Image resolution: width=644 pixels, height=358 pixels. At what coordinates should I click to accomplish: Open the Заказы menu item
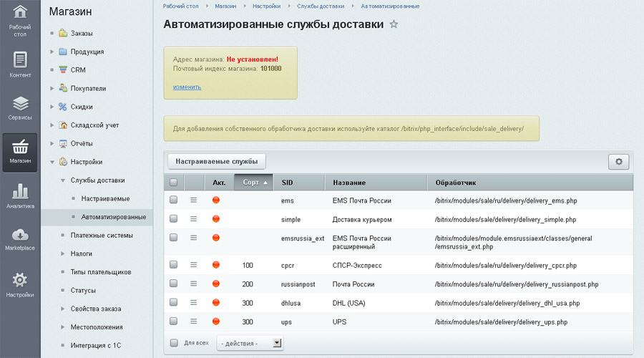[x=81, y=33]
